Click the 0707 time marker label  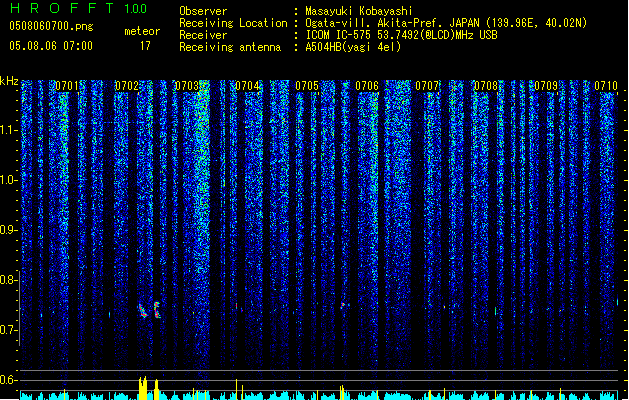click(x=427, y=86)
